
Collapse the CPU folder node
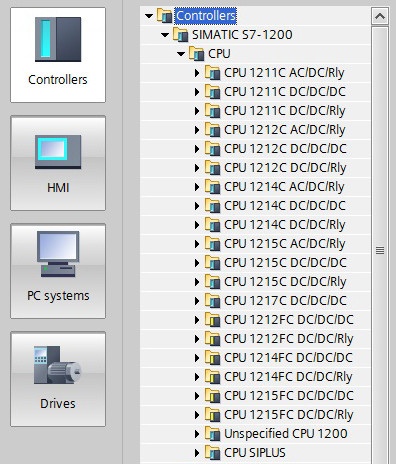point(181,54)
